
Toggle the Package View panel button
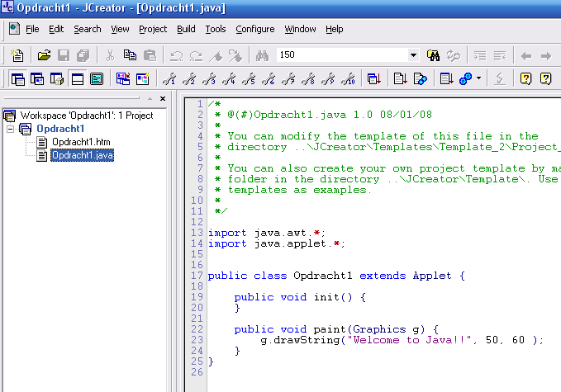(57, 79)
